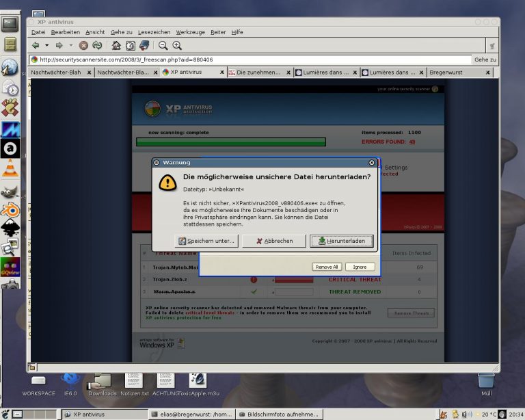Open the file cabinet icon in side panel

(10, 44)
